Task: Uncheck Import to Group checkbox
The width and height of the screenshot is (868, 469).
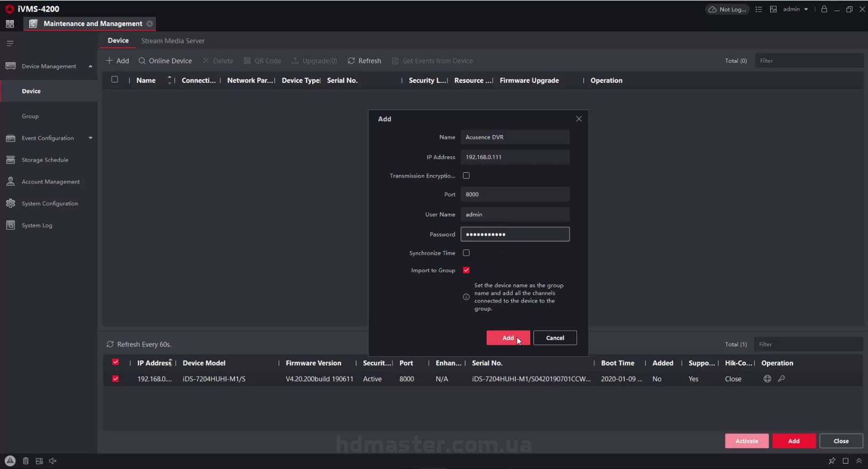Action: point(466,270)
